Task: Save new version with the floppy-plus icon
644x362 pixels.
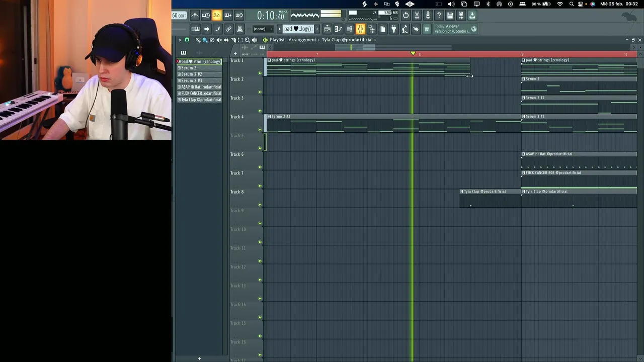Action: click(x=461, y=15)
